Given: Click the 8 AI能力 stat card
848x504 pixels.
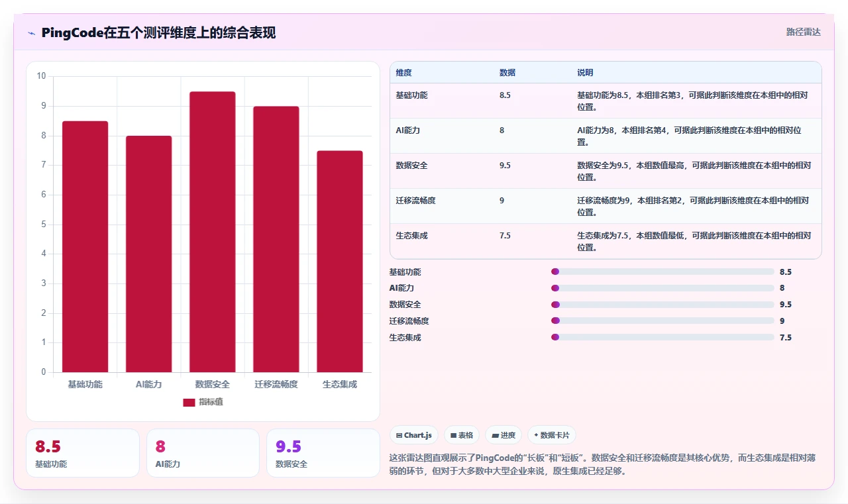Looking at the screenshot, I should [203, 453].
